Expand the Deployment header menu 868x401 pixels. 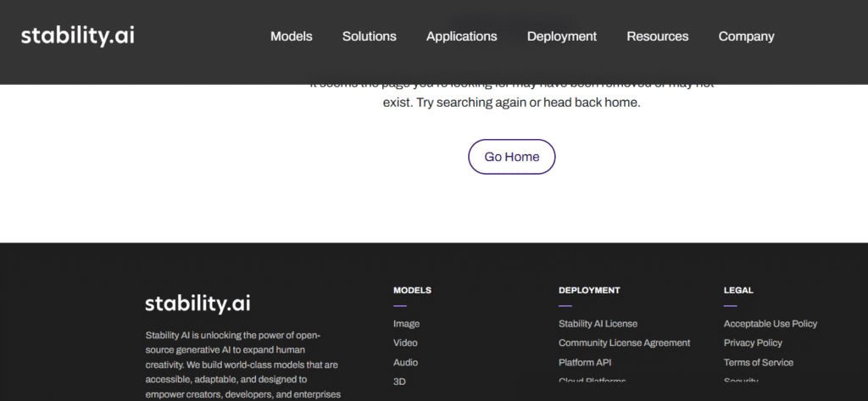(x=561, y=36)
